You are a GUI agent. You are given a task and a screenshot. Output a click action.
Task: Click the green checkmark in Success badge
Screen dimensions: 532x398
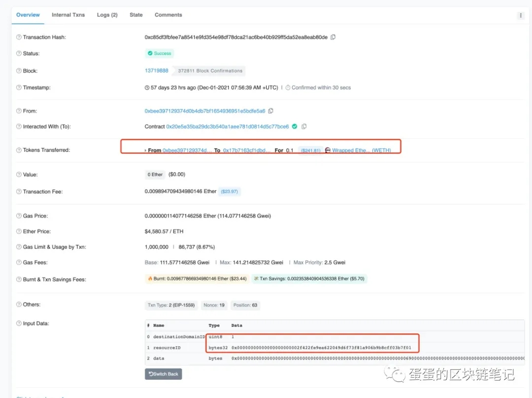(x=149, y=53)
